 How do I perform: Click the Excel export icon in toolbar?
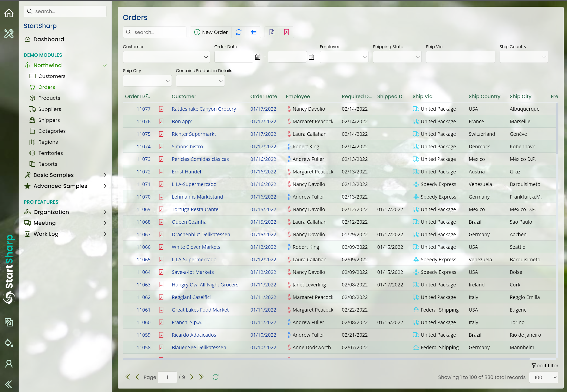pyautogui.click(x=272, y=32)
